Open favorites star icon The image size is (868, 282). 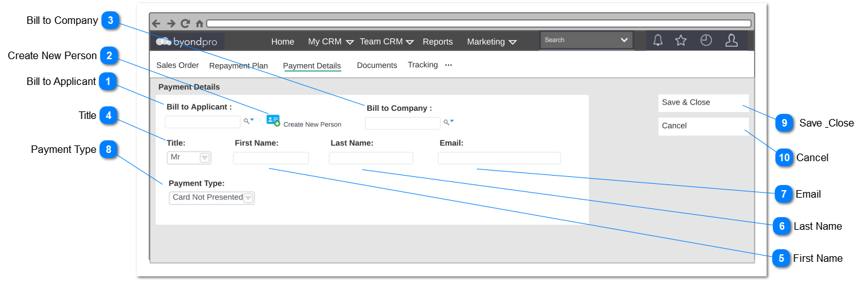tap(681, 40)
